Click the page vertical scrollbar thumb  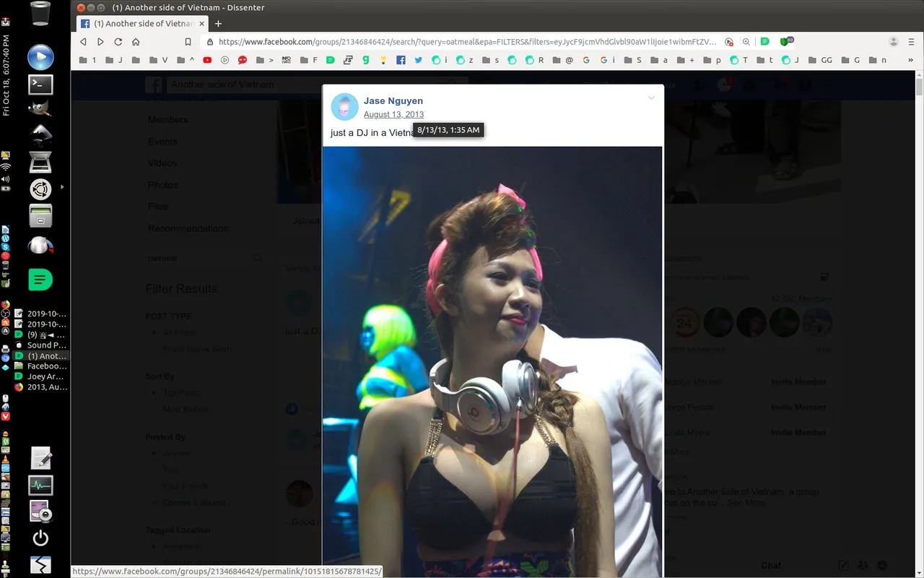point(919,88)
